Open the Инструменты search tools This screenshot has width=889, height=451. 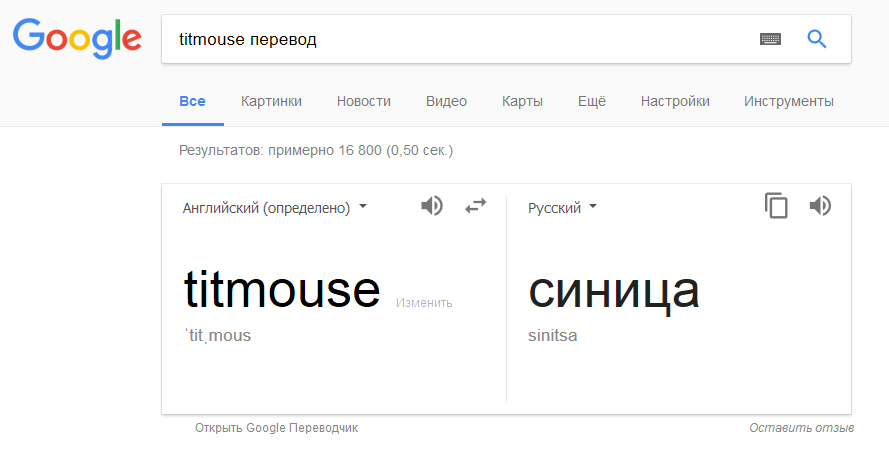(789, 101)
